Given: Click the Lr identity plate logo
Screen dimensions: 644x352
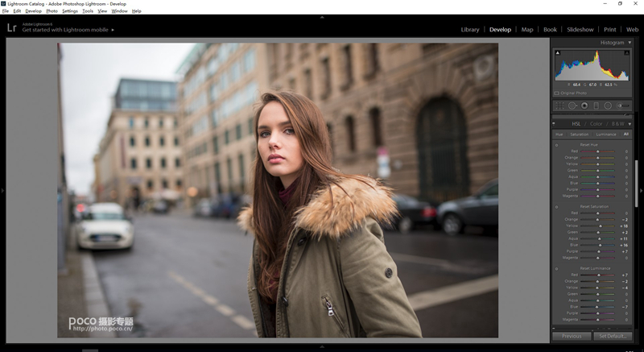Looking at the screenshot, I should coord(12,28).
